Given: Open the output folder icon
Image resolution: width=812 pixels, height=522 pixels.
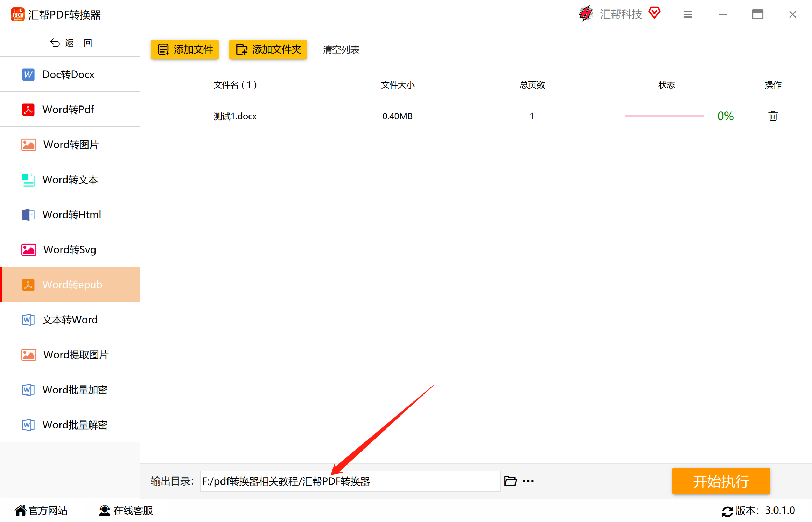Looking at the screenshot, I should click(x=510, y=481).
